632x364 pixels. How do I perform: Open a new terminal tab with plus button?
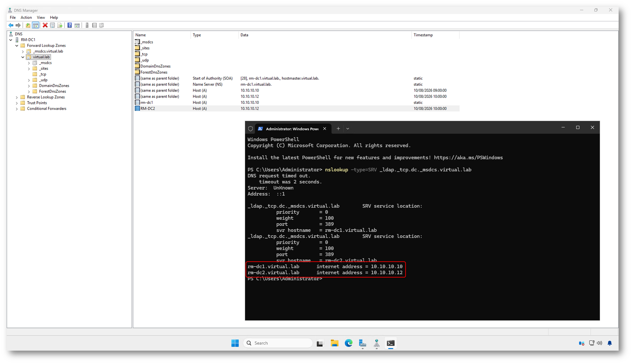pyautogui.click(x=338, y=129)
